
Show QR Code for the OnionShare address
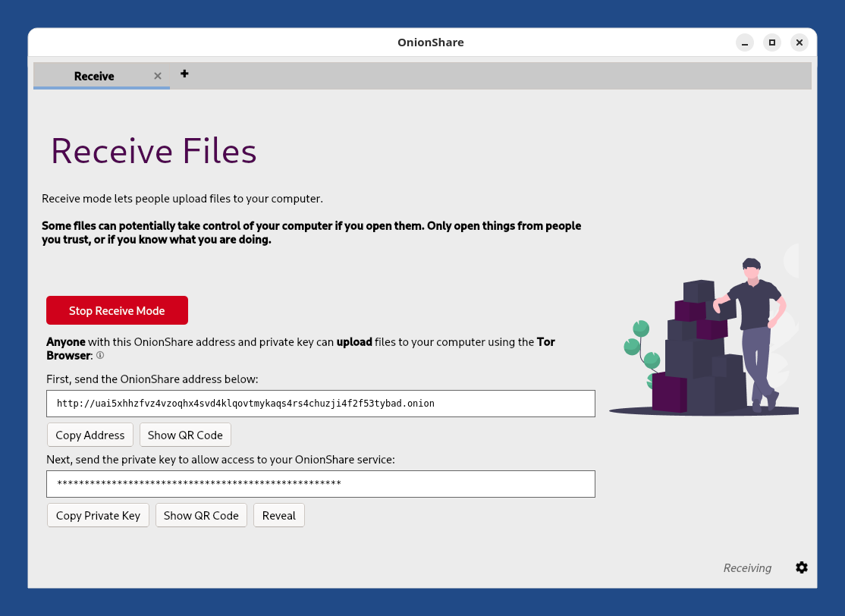(x=185, y=435)
